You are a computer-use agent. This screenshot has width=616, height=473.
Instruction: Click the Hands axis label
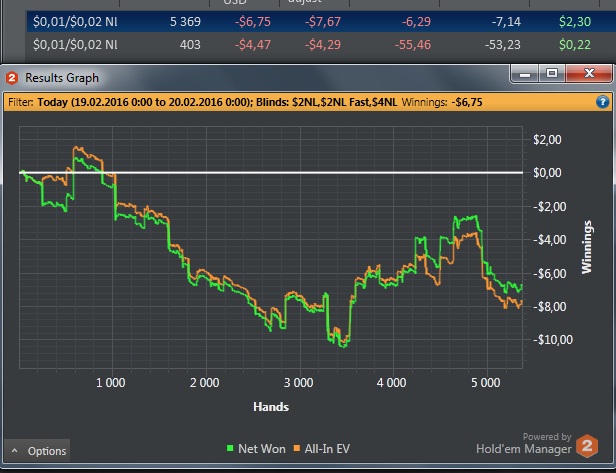pos(271,406)
